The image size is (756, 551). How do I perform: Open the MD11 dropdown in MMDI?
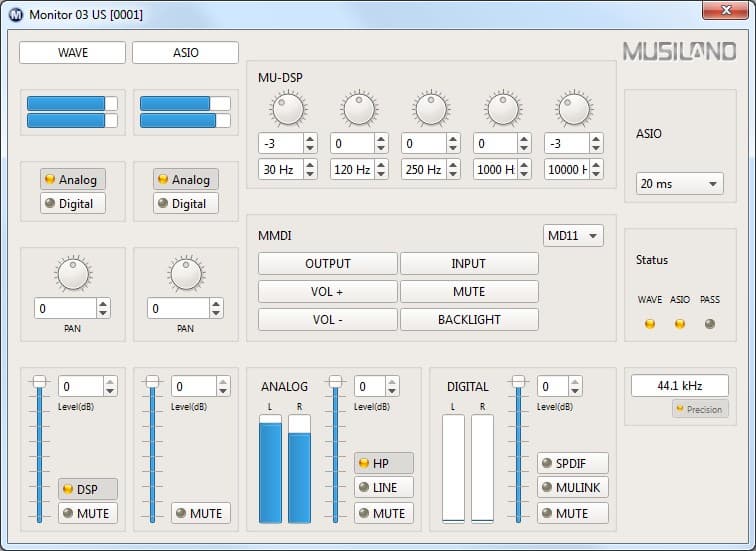573,236
